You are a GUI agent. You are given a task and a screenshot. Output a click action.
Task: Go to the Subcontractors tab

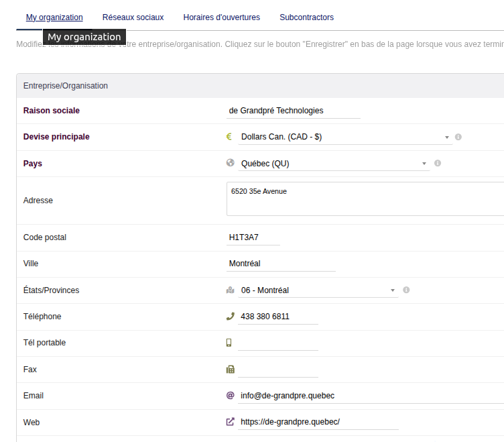click(x=306, y=17)
